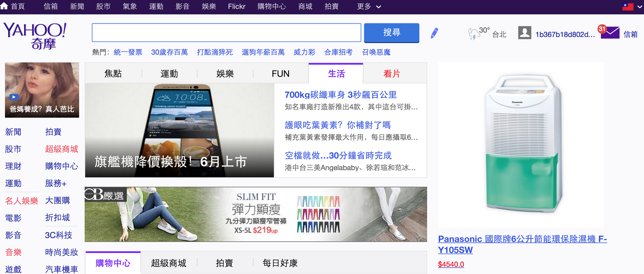This screenshot has height=274, width=644.
Task: Click trending topic 30歲存百萬
Action: (169, 52)
